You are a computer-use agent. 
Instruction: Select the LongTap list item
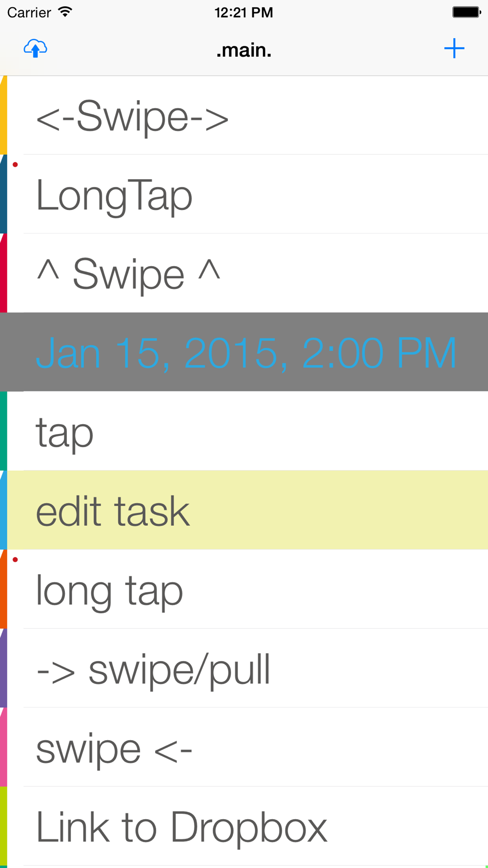click(244, 194)
